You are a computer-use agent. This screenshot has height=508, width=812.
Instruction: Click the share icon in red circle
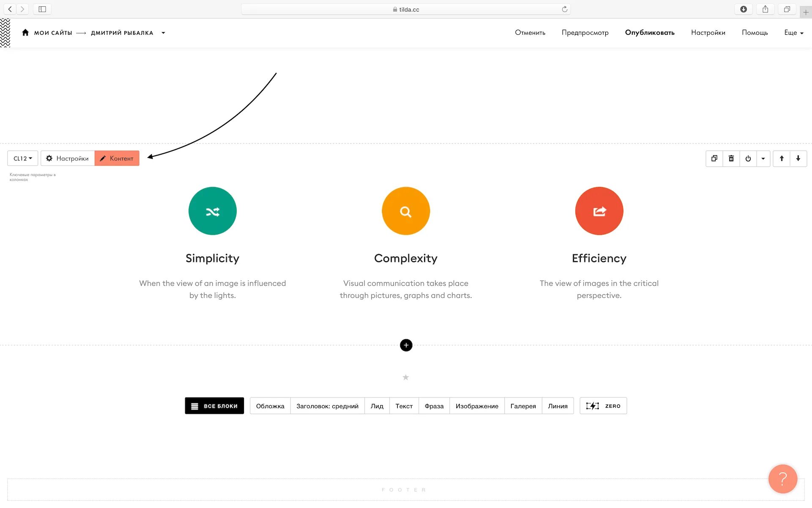pyautogui.click(x=598, y=211)
